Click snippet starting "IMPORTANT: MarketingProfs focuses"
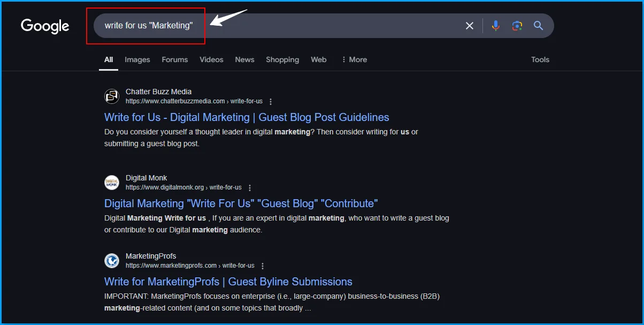 (x=272, y=302)
